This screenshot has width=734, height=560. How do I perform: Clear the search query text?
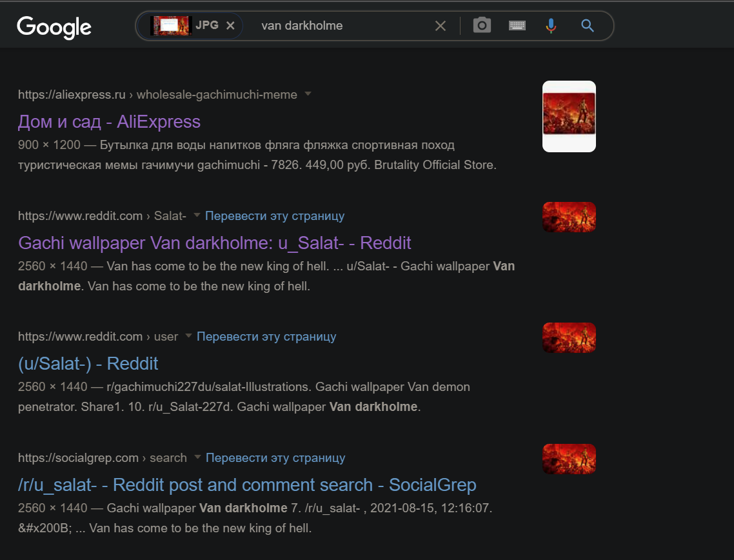440,26
